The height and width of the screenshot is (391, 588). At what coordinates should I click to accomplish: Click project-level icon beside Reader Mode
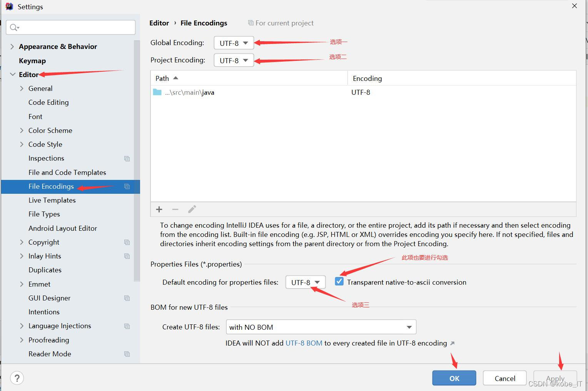coord(127,354)
